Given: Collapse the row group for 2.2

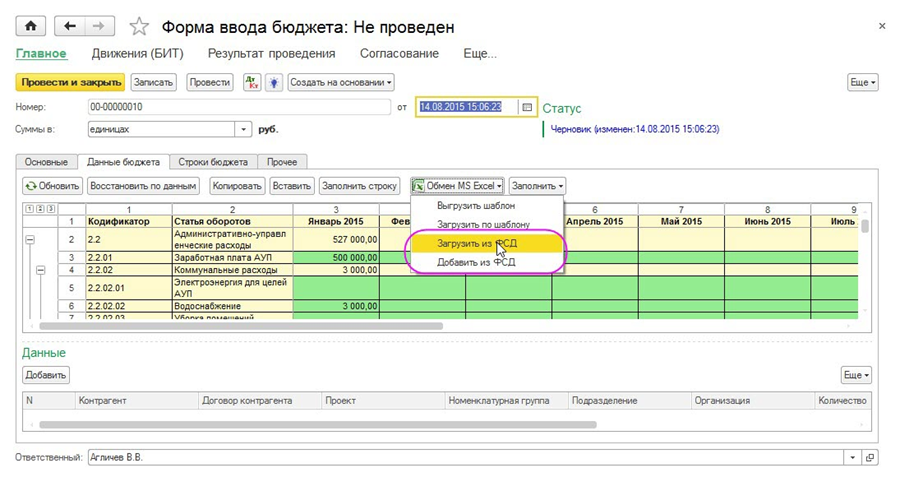Looking at the screenshot, I should [x=29, y=240].
